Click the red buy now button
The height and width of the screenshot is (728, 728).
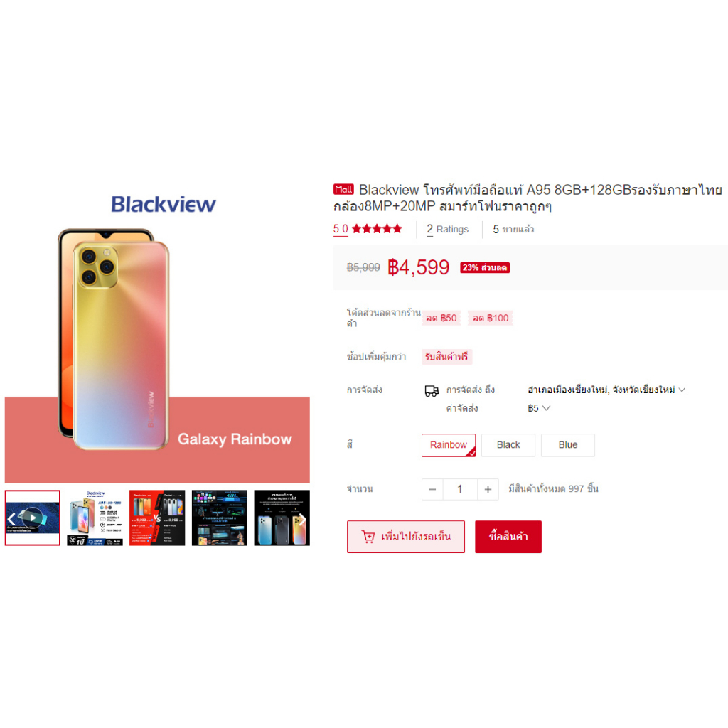point(508,537)
